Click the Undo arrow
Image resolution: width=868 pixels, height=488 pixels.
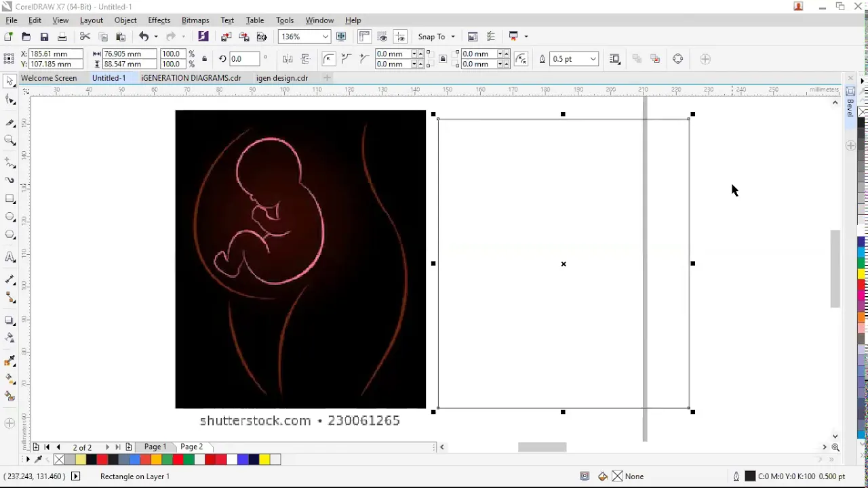(x=144, y=37)
